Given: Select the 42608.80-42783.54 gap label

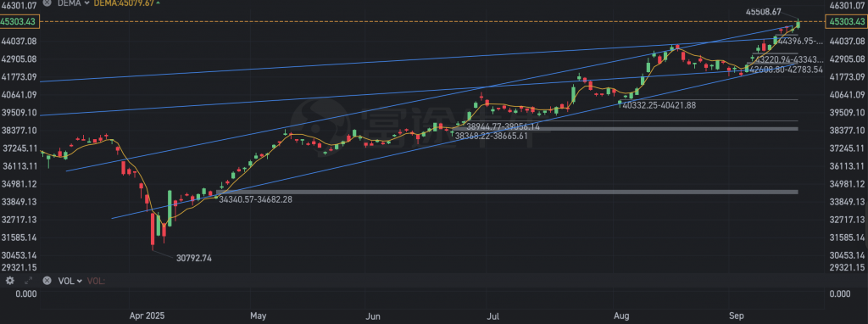Looking at the screenshot, I should [x=787, y=70].
